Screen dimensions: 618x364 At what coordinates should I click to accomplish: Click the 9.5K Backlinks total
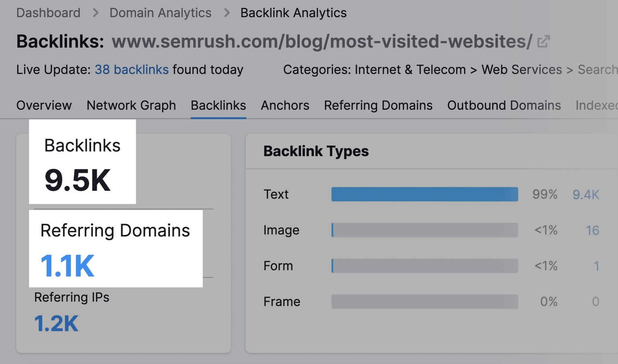77,180
